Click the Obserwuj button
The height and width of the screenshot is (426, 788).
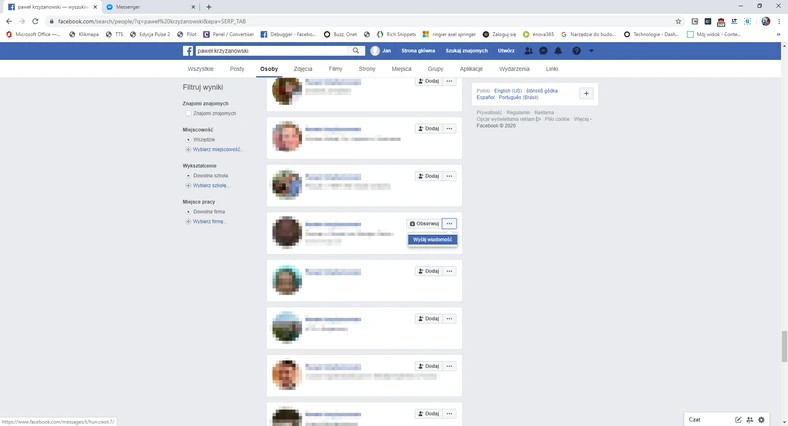[424, 224]
